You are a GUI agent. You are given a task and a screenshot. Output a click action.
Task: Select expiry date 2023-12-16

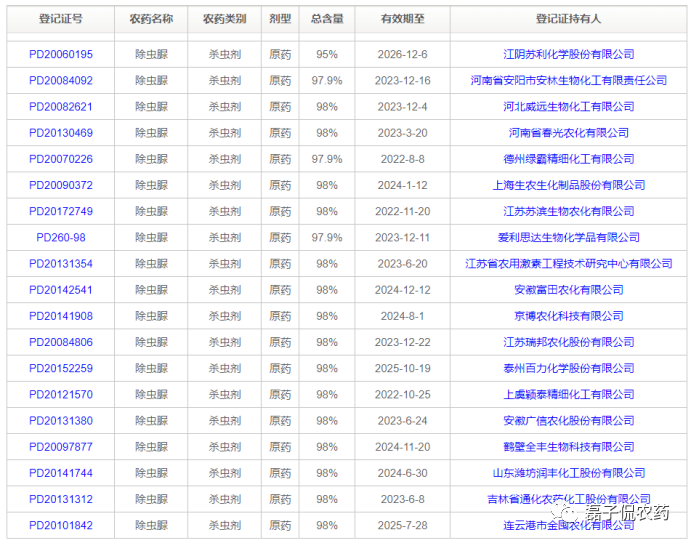402,80
